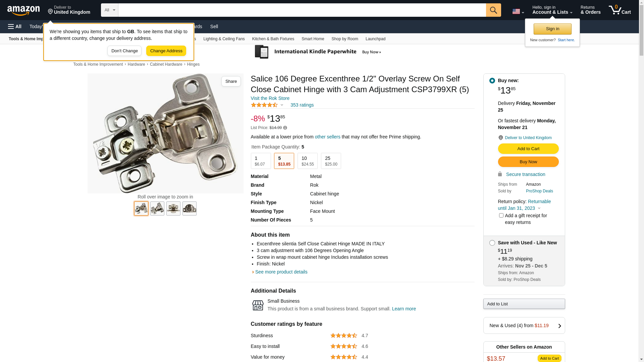Image resolution: width=644 pixels, height=362 pixels.
Task: Select the 10 pack quantity swatch
Action: (x=307, y=161)
